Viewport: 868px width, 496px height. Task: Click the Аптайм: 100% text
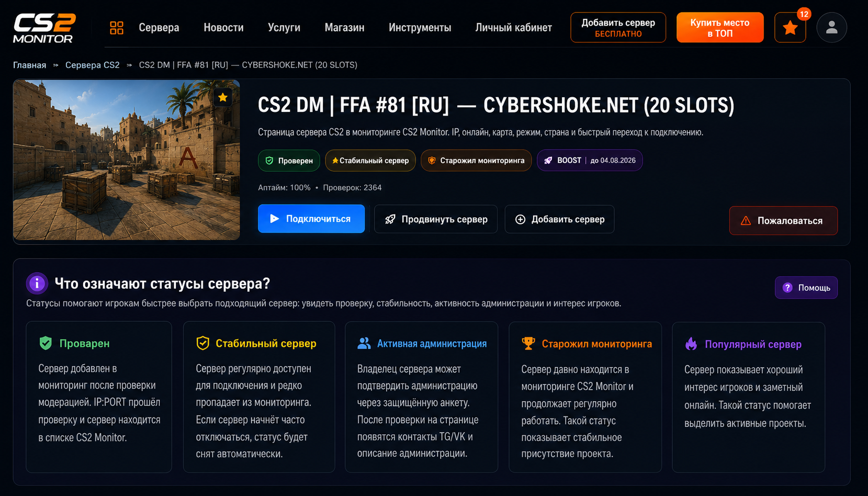[284, 188]
